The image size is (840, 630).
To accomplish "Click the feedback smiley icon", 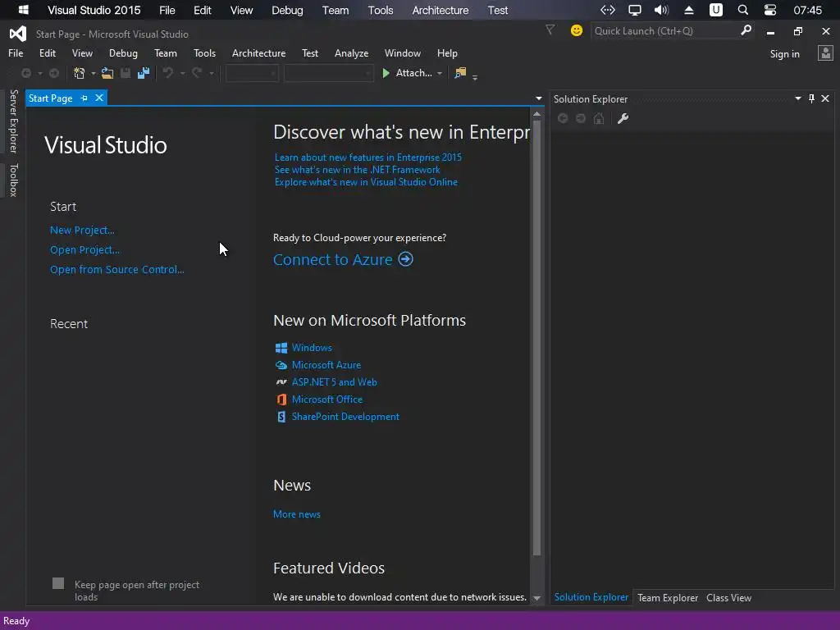I will click(577, 30).
